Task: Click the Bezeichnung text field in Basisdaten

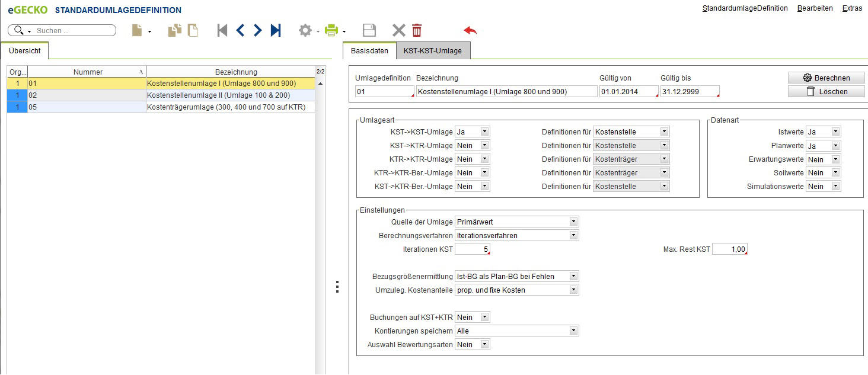Action: click(507, 92)
